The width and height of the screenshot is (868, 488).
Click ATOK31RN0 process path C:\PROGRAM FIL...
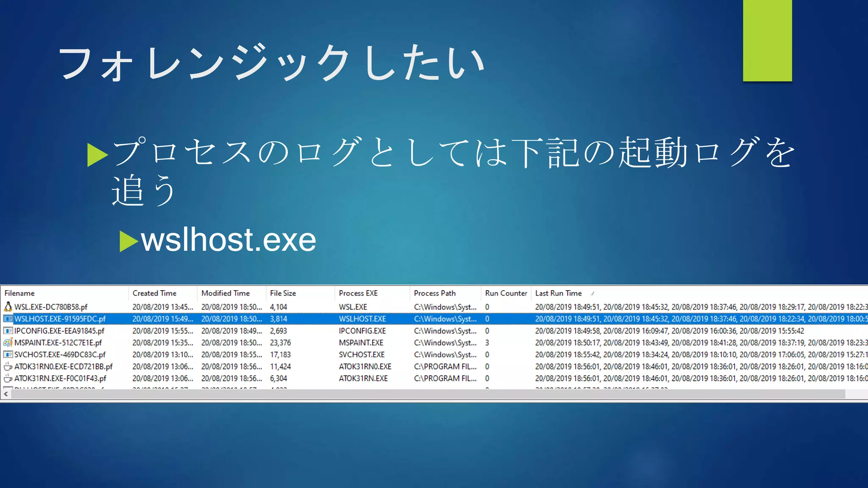pos(445,366)
